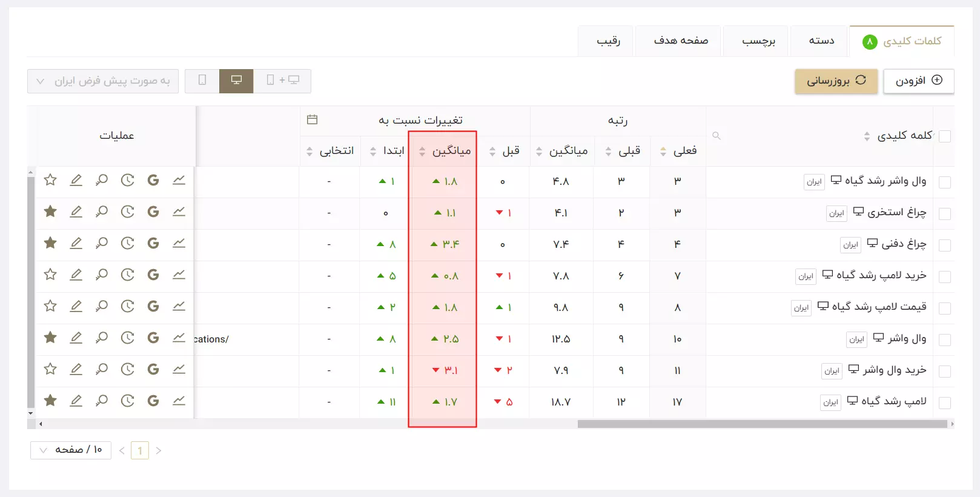The height and width of the screenshot is (497, 980).
Task: Open به صورت پیش فرض ایران dropdown
Action: pos(103,81)
